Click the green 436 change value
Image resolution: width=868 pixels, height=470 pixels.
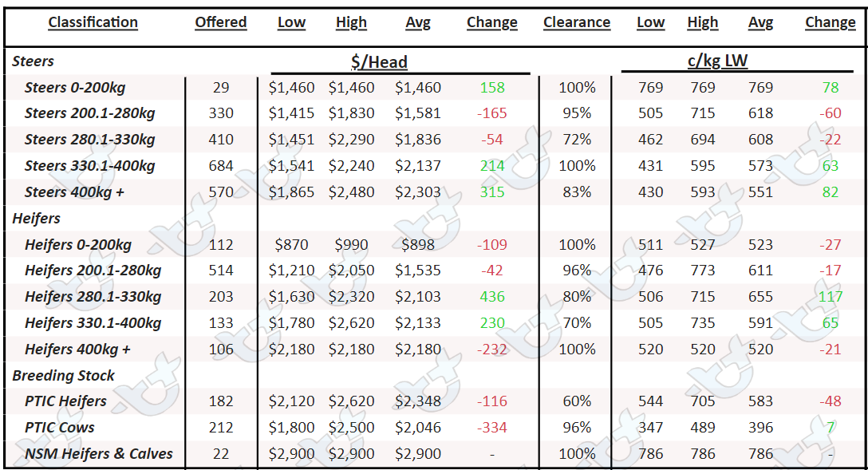click(x=492, y=297)
